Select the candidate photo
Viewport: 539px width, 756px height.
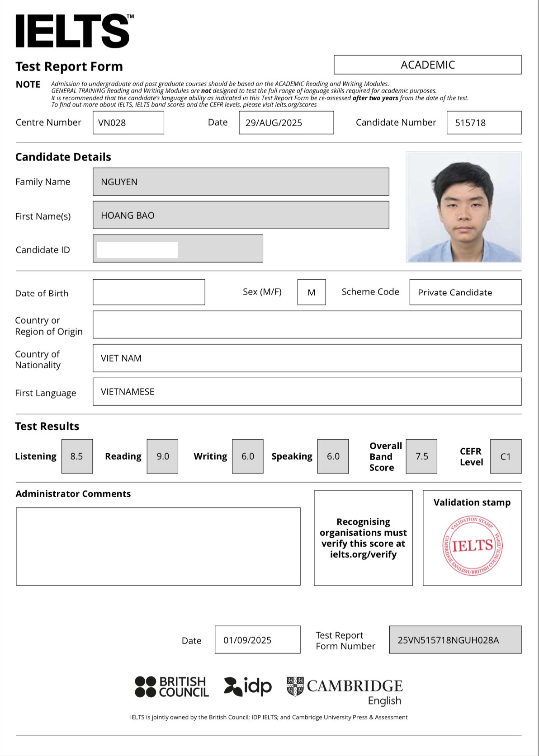point(463,207)
